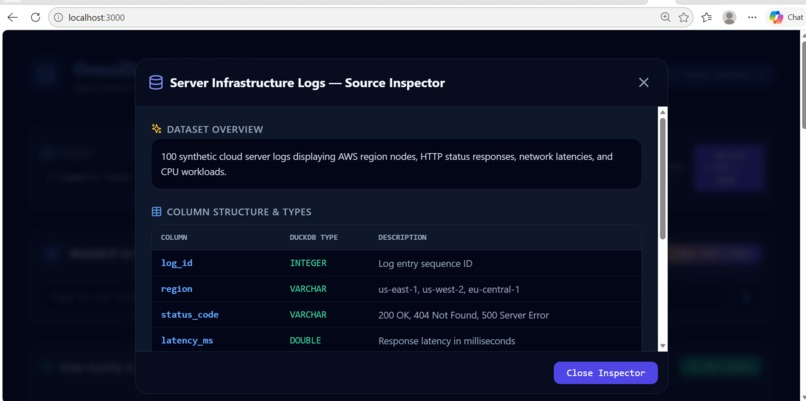The width and height of the screenshot is (806, 401).
Task: Select the region column name
Action: pyautogui.click(x=177, y=289)
